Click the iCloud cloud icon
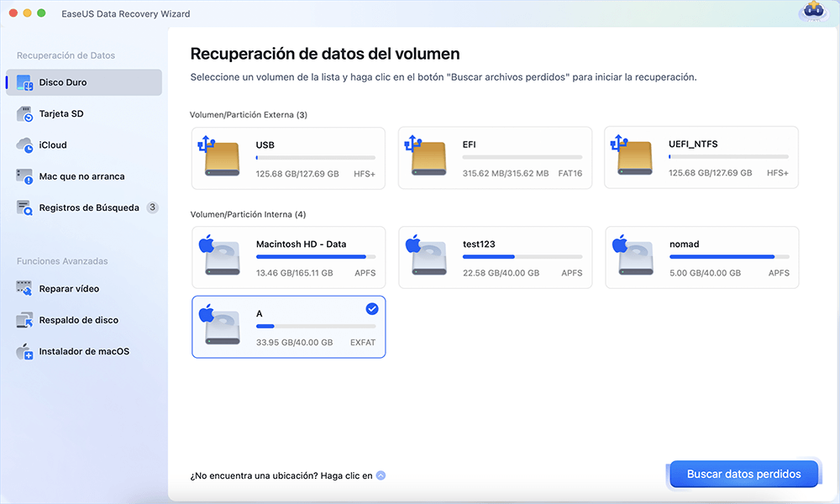840x504 pixels. pos(24,145)
